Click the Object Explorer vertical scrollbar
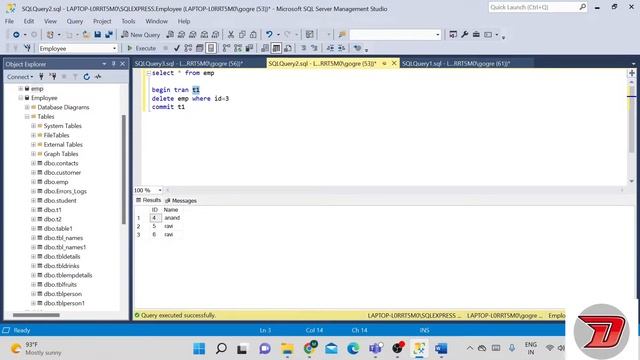This screenshot has width=640, height=360. pyautogui.click(x=124, y=169)
